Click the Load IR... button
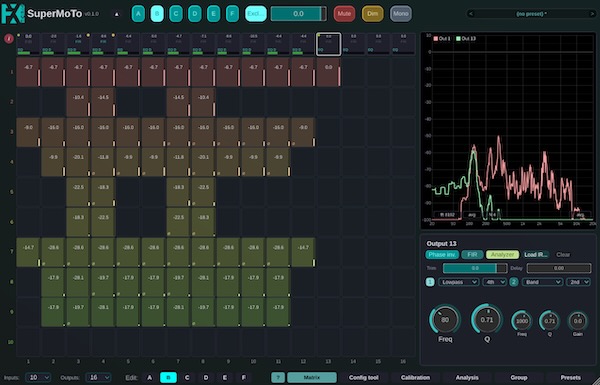 [536, 254]
